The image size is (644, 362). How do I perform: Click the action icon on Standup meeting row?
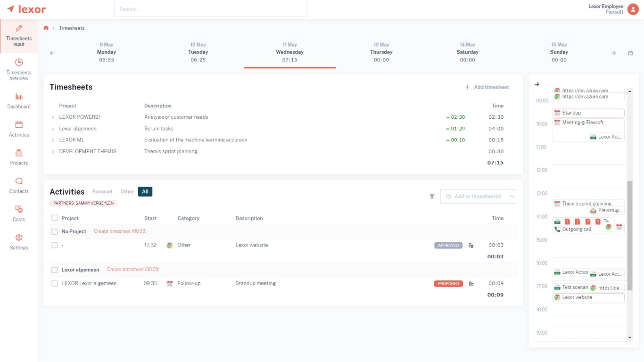[x=471, y=284]
